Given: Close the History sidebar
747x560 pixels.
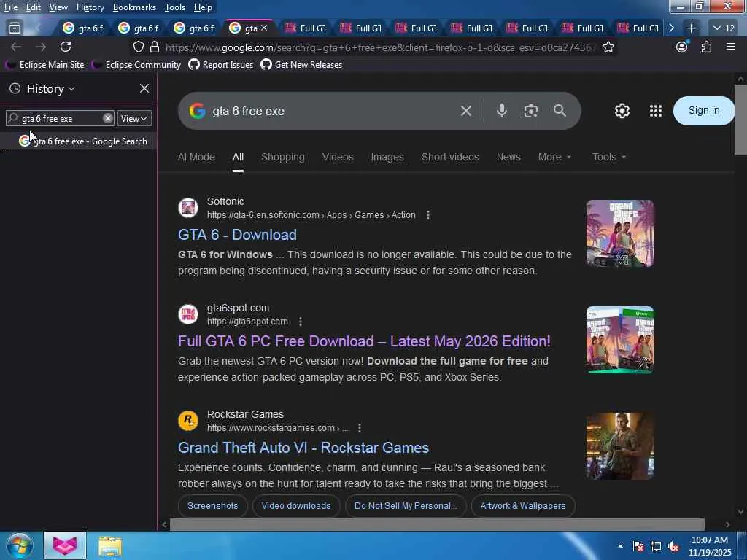Looking at the screenshot, I should pyautogui.click(x=144, y=88).
